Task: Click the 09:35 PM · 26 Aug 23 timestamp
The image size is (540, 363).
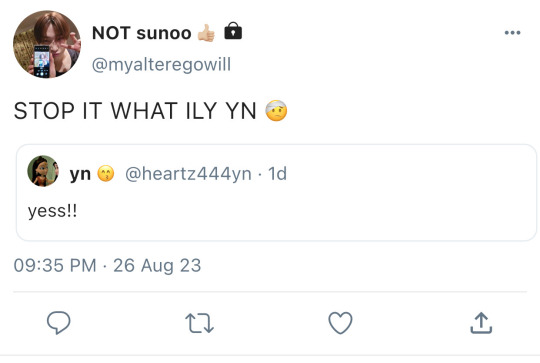Action: click(107, 265)
